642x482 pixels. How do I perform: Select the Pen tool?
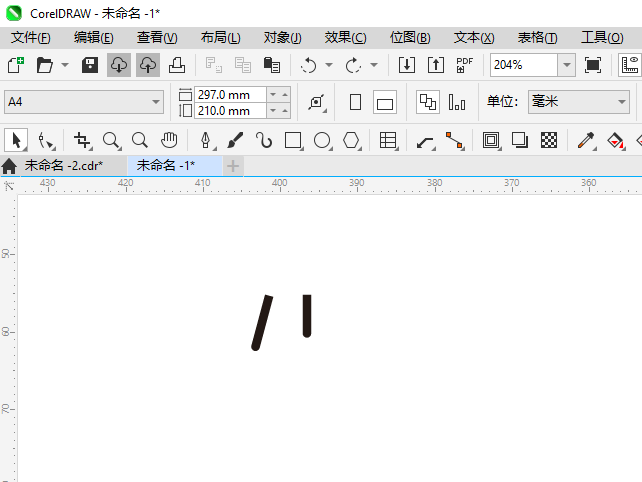click(206, 140)
